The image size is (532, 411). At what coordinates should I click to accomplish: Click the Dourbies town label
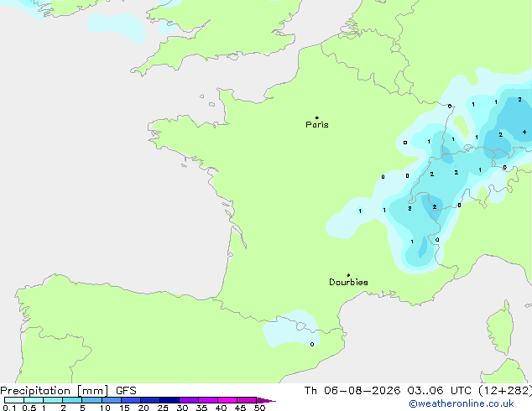point(348,282)
